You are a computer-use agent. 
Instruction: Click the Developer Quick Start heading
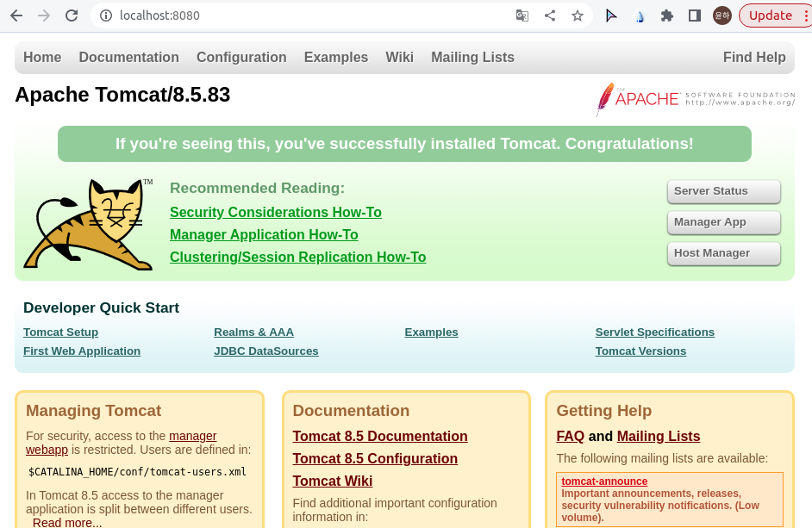pos(101,307)
